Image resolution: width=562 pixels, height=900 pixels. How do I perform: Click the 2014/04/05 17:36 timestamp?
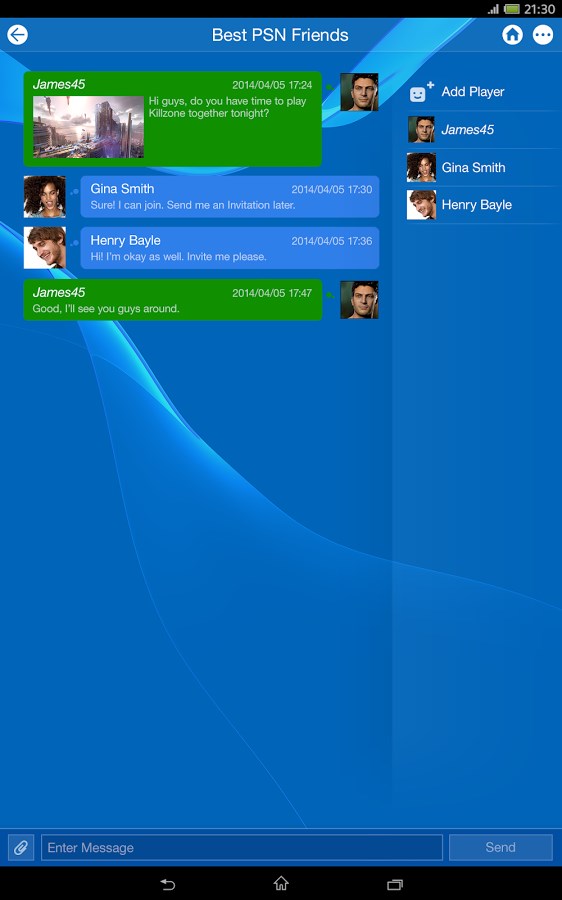point(332,241)
